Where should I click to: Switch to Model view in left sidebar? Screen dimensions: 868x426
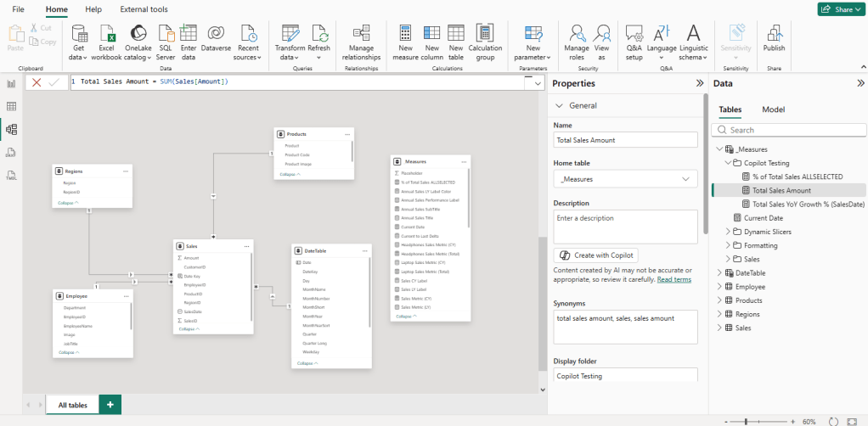[x=12, y=130]
